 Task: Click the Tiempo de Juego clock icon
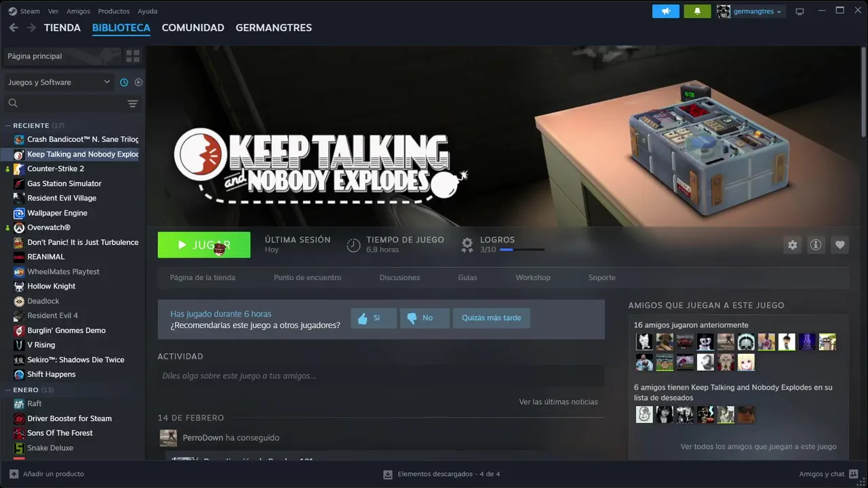[x=353, y=245]
